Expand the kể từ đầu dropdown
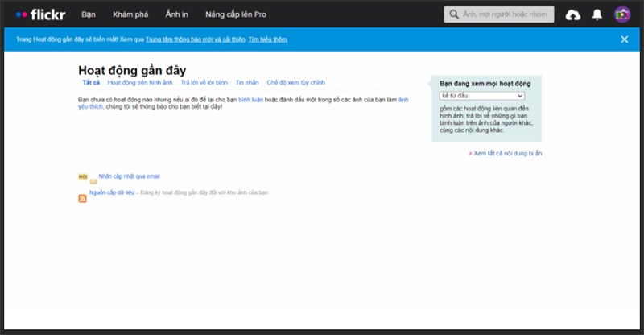Viewport: 644px width, 335px height. click(x=482, y=96)
